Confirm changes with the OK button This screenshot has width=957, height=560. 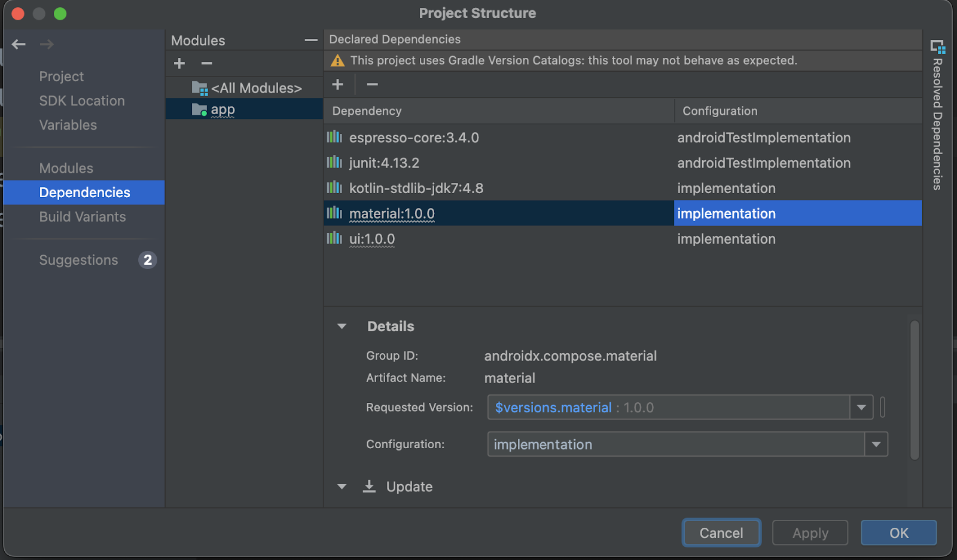(898, 533)
